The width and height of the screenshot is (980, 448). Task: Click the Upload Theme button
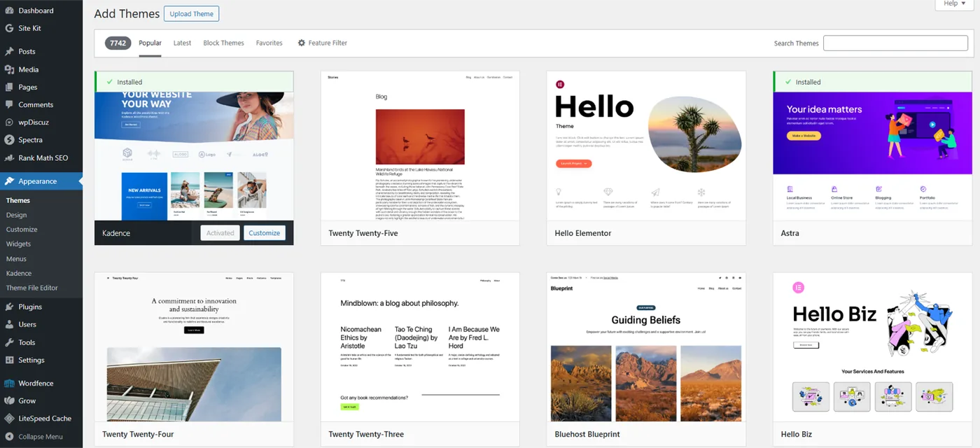coord(191,14)
